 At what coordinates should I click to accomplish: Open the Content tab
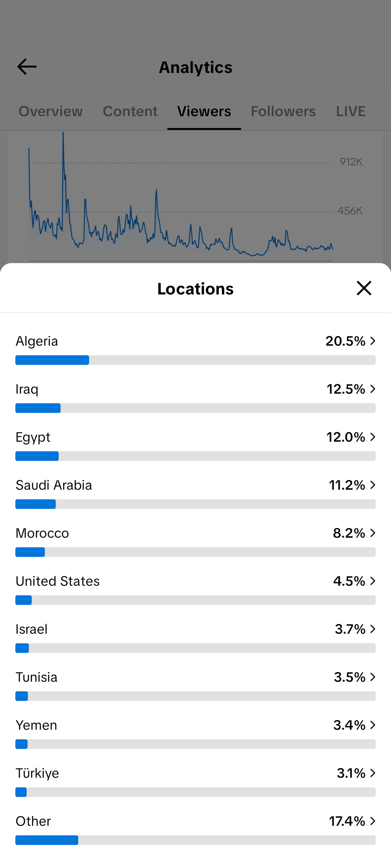(130, 111)
